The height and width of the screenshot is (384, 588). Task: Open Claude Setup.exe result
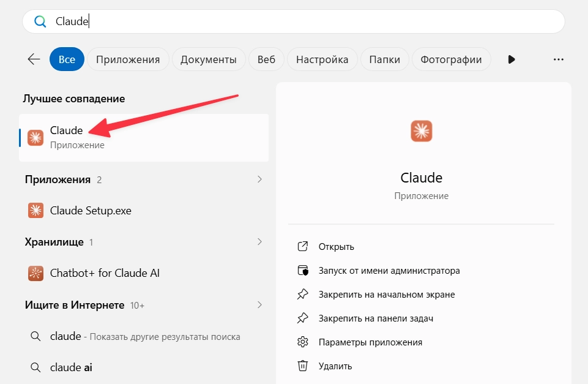pyautogui.click(x=144, y=211)
